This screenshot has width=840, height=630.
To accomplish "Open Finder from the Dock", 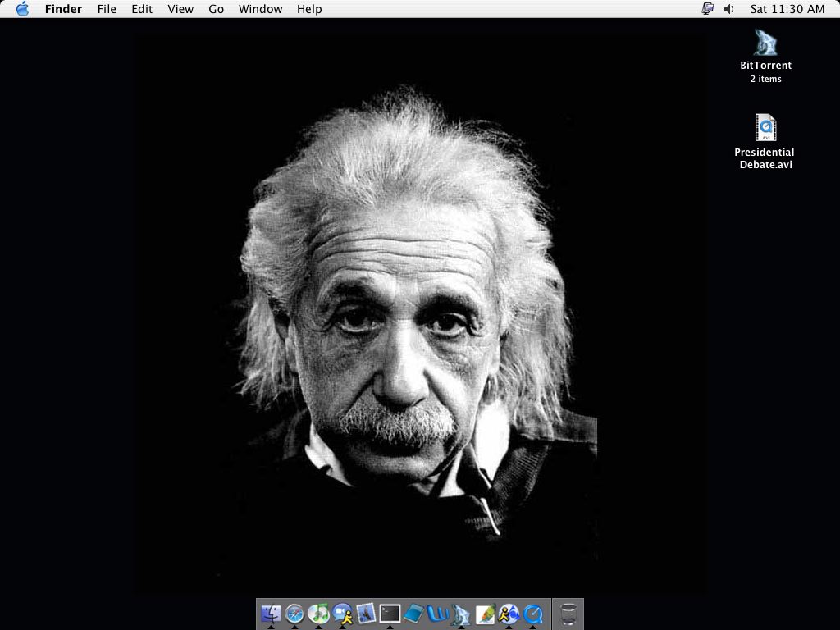I will point(271,613).
